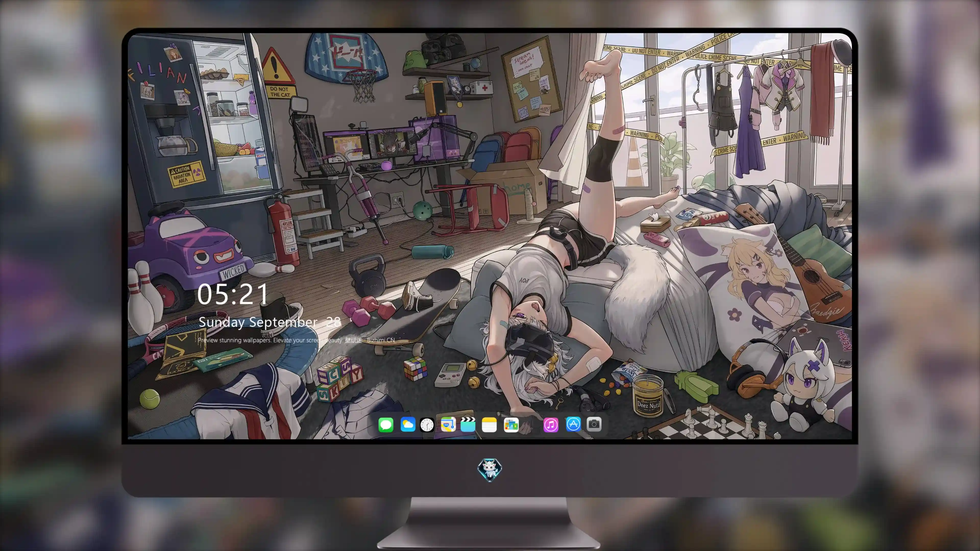Image resolution: width=980 pixels, height=551 pixels.
Task: Open the Weather app in the dock
Action: pos(408,424)
